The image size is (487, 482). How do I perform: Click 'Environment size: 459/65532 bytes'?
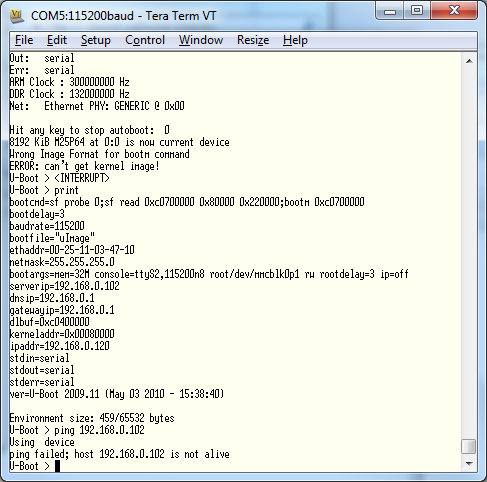tap(92, 418)
